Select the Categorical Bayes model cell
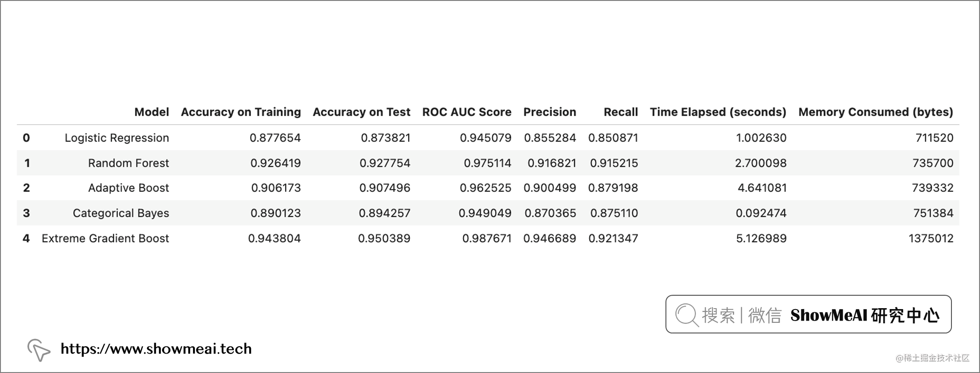This screenshot has height=373, width=980. [121, 213]
